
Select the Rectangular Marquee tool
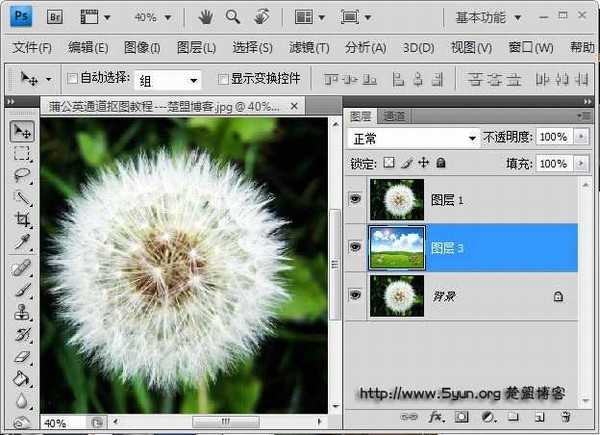[22, 154]
